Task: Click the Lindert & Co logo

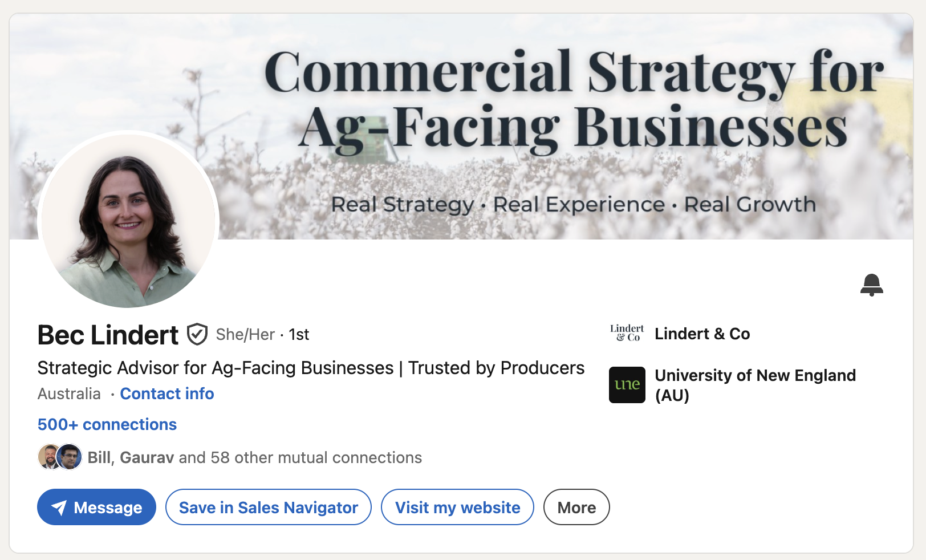Action: pos(627,334)
